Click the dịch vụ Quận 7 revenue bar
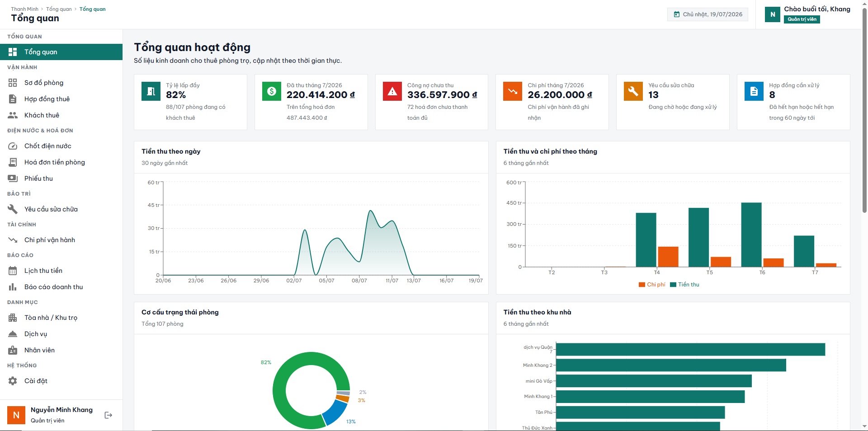The width and height of the screenshot is (868, 431). (691, 349)
